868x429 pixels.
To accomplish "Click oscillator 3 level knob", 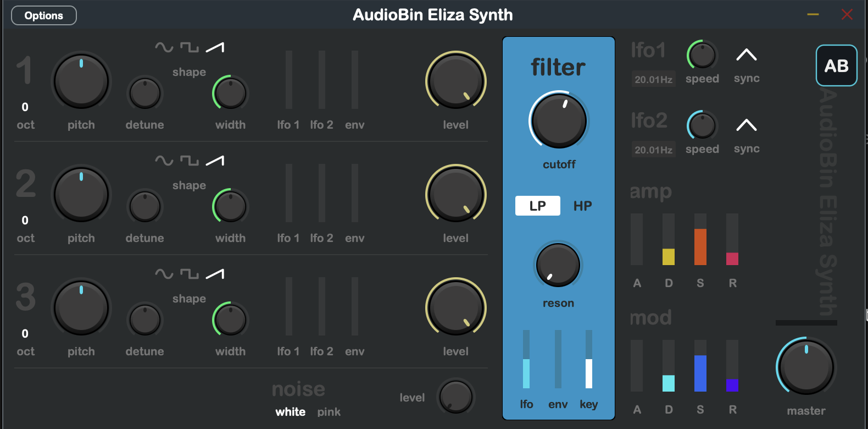I will pyautogui.click(x=456, y=308).
